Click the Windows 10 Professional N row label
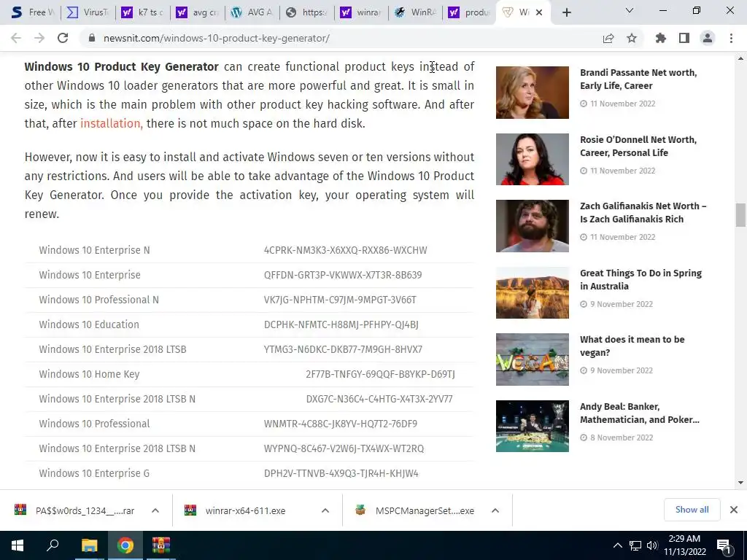 click(x=98, y=300)
